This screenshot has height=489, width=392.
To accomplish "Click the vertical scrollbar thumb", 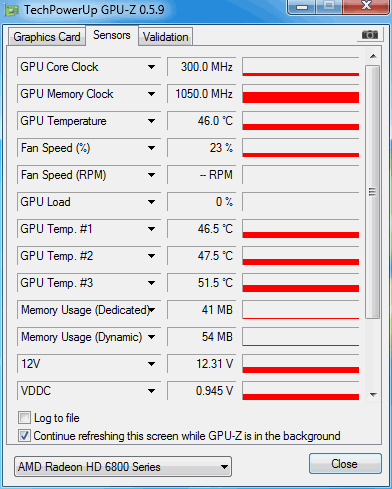I will coord(373,192).
